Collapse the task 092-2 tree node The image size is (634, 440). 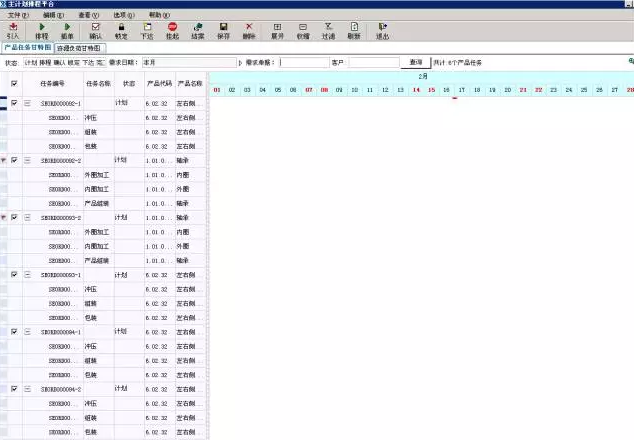27,161
